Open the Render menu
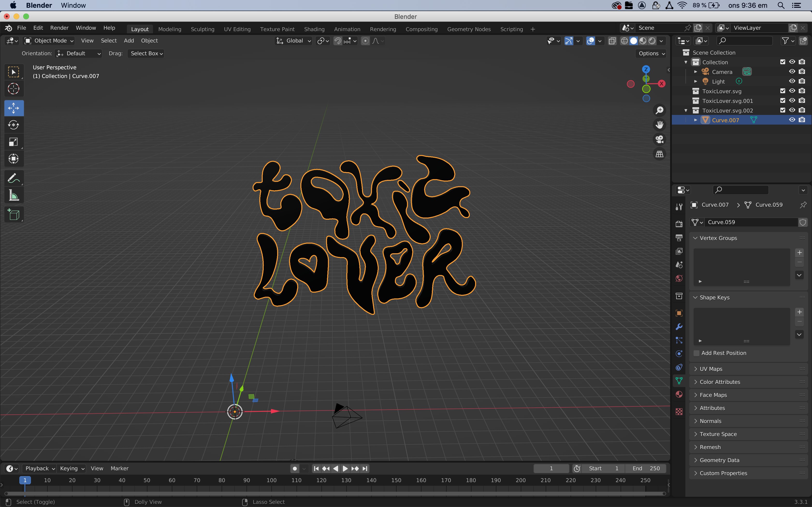The height and width of the screenshot is (507, 812). point(59,28)
